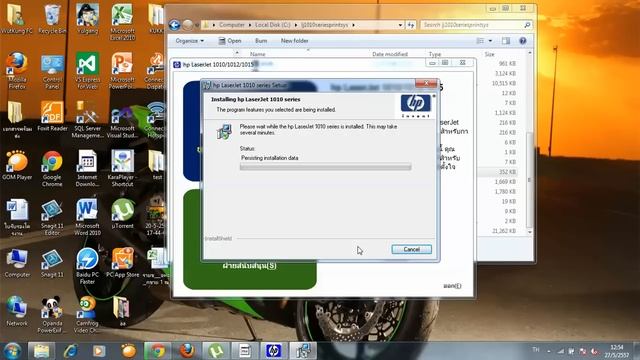Viewport: 640px width, 360px height.
Task: Open PC App Store desktop shortcut
Action: click(122, 263)
